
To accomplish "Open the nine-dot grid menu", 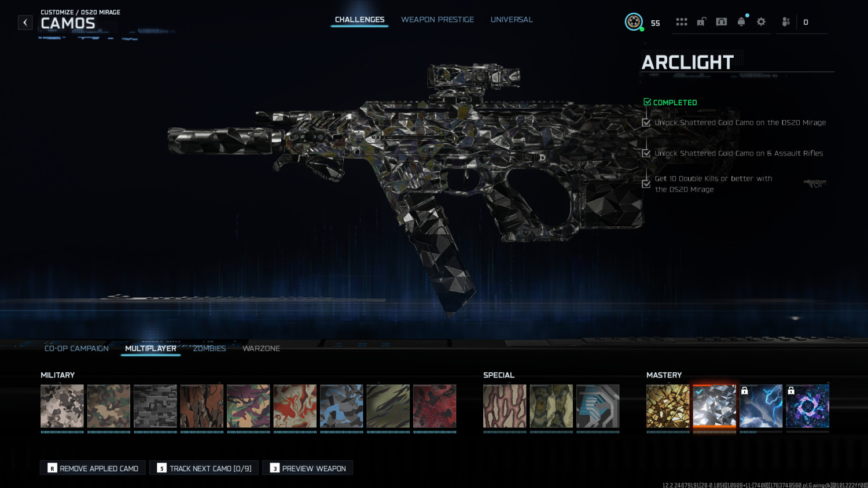I will pos(682,22).
